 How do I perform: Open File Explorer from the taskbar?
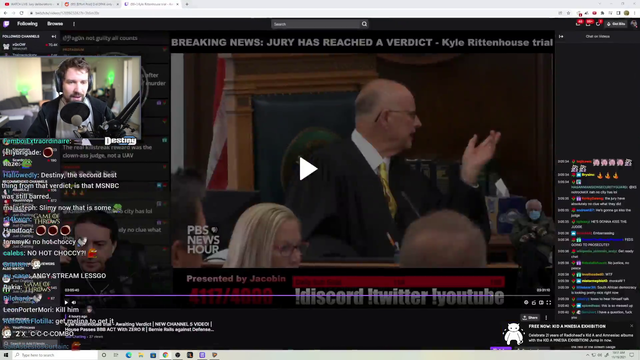coord(141,355)
